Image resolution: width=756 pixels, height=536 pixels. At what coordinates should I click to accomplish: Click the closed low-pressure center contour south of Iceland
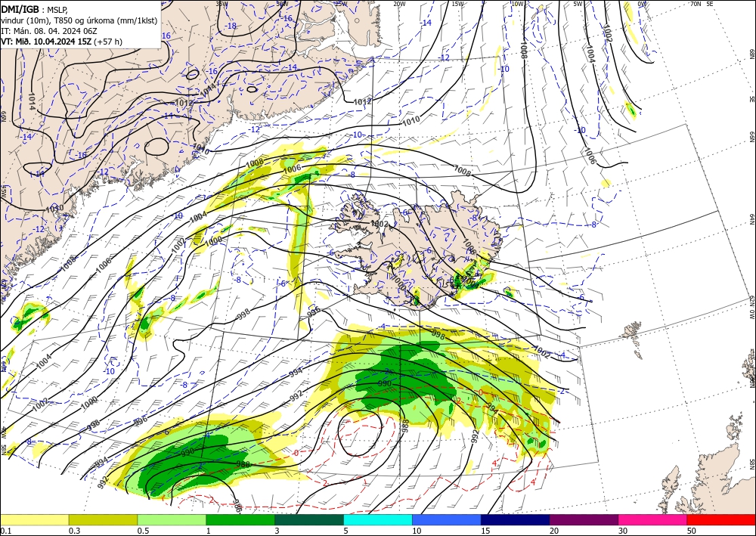pos(361,434)
